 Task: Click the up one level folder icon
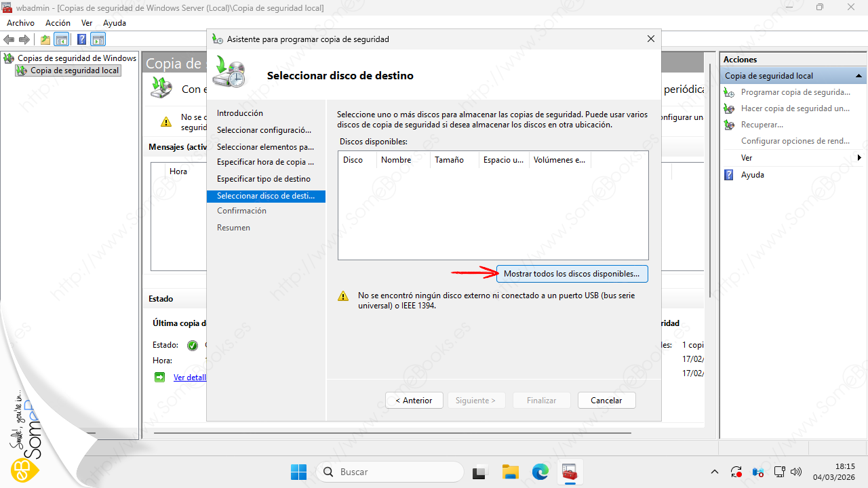pos(45,39)
